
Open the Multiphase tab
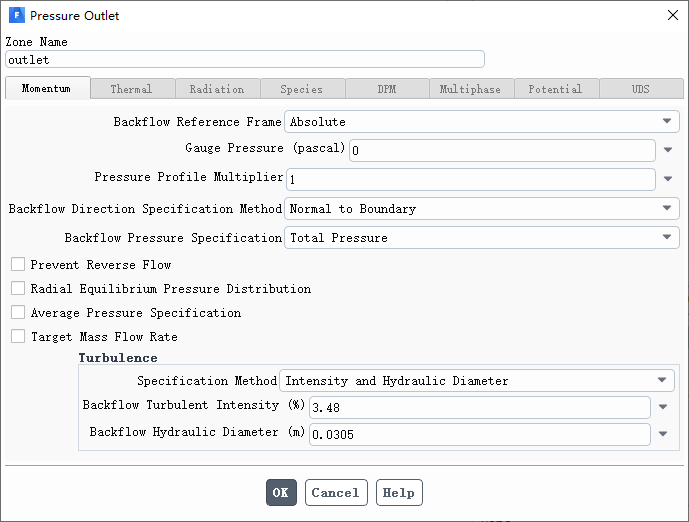point(471,89)
